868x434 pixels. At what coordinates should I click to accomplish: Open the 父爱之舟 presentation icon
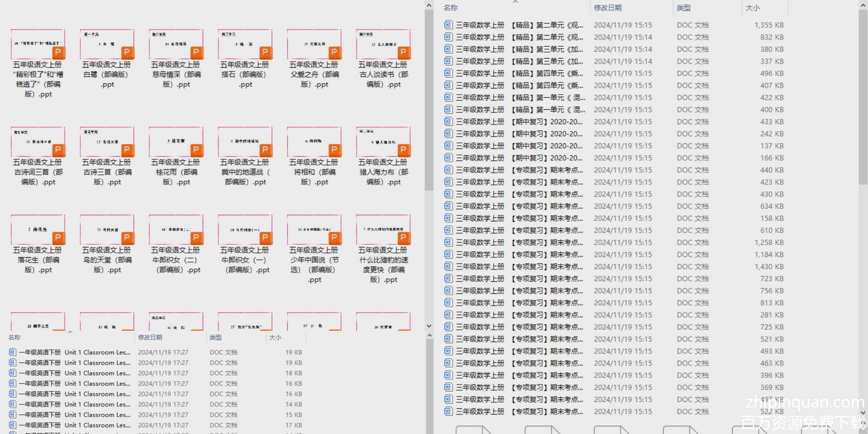coord(314,44)
